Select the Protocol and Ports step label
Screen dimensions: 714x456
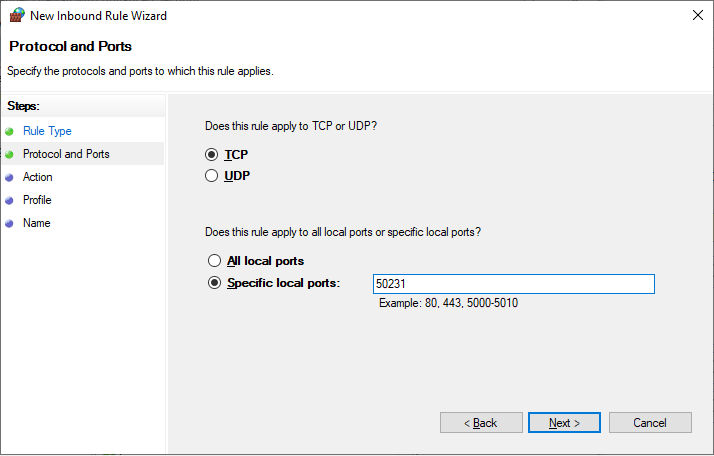pos(66,154)
